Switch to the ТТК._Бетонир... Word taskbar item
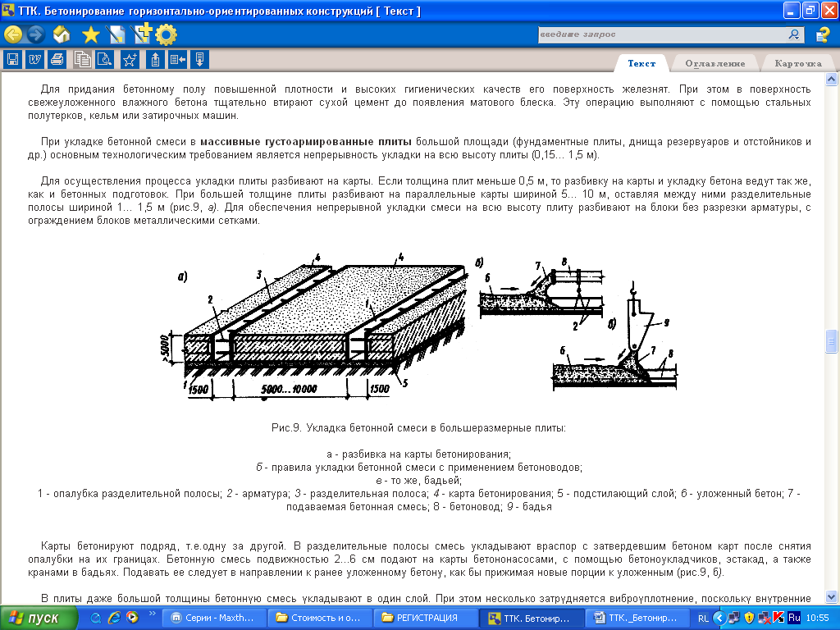 pyautogui.click(x=636, y=618)
